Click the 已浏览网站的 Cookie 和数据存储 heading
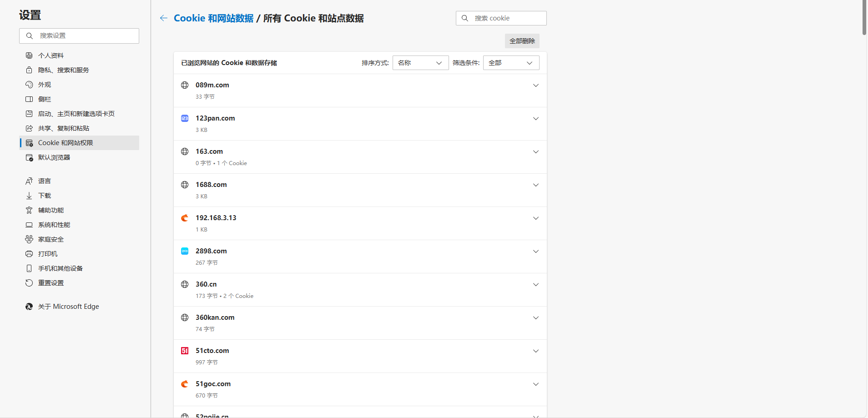 [229, 63]
